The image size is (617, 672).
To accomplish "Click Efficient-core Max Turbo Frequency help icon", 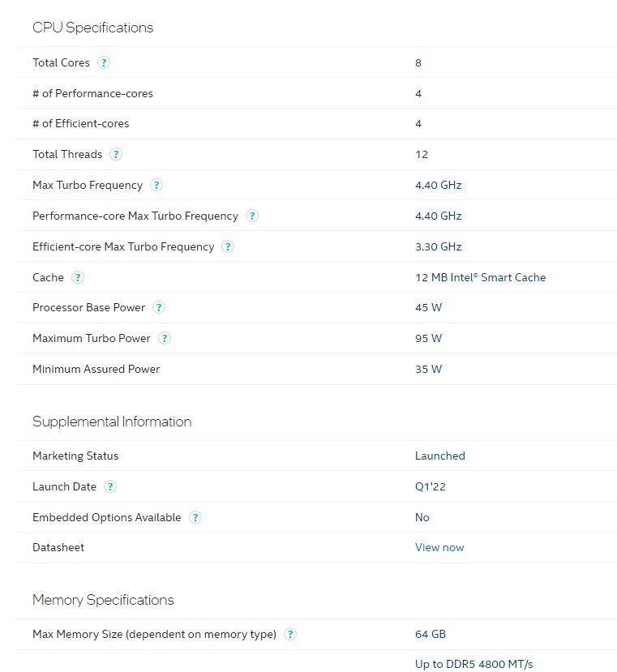I will point(228,246).
